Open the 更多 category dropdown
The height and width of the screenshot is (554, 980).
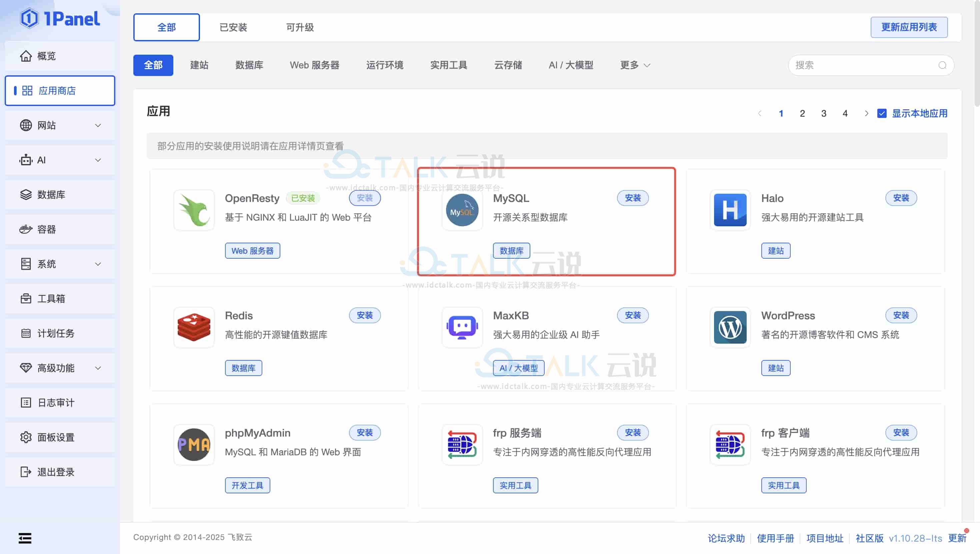pos(635,65)
